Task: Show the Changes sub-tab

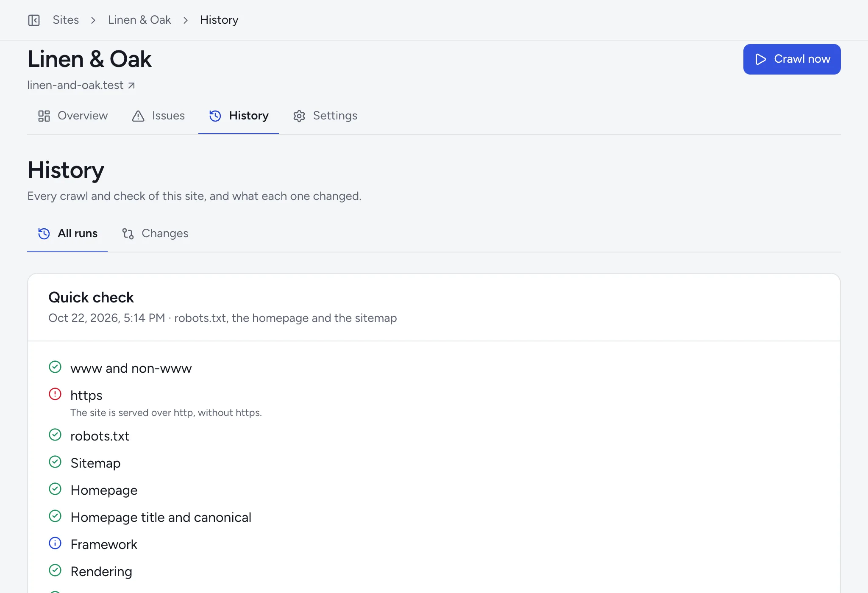Action: [155, 233]
